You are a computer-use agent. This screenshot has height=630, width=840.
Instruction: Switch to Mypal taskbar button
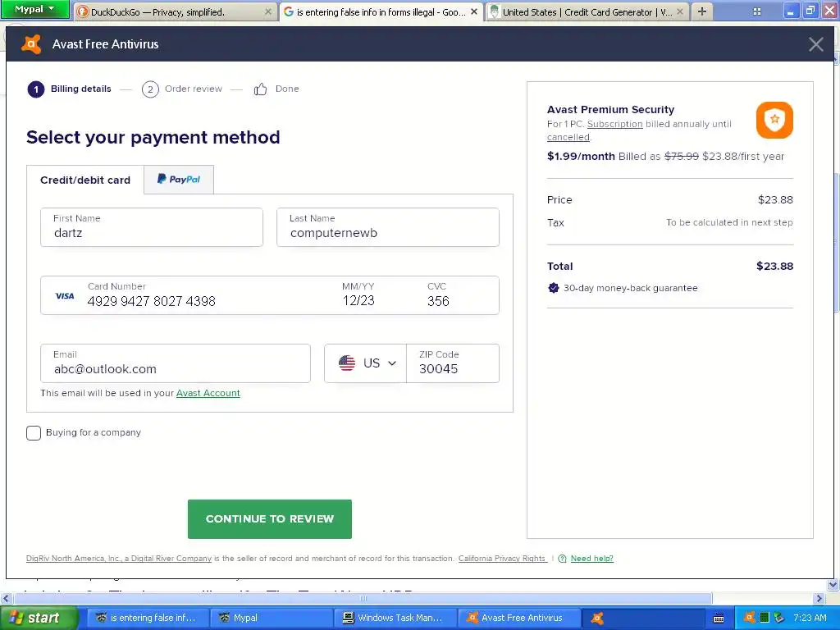pyautogui.click(x=271, y=618)
